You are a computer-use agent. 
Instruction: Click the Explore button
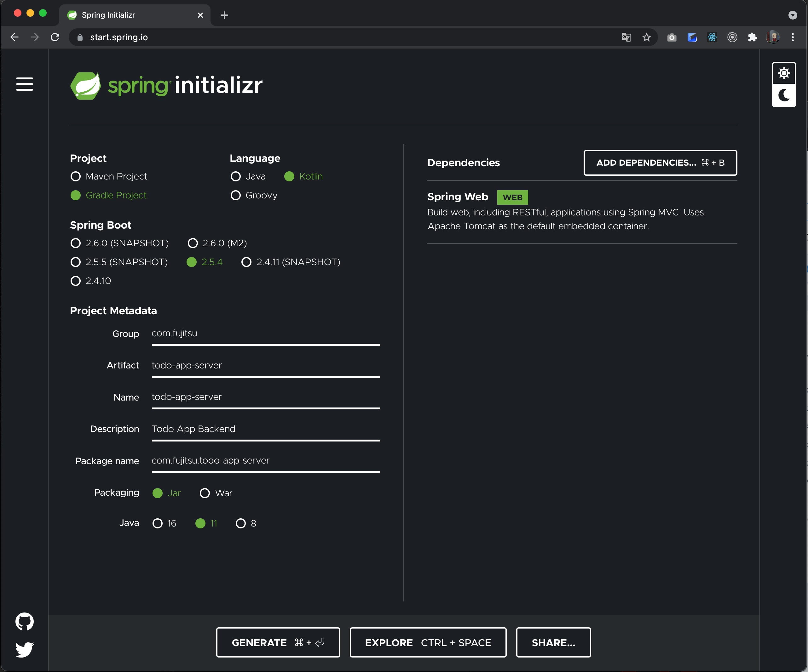428,643
